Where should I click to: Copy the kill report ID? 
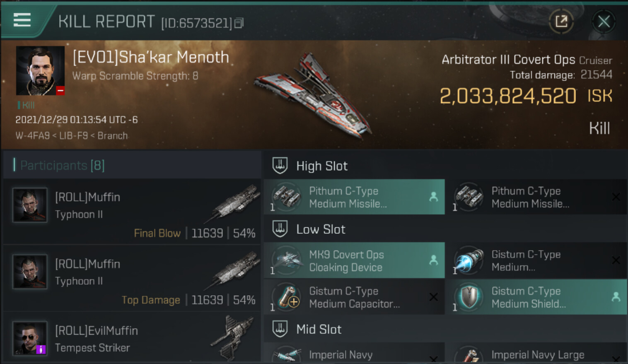(239, 23)
